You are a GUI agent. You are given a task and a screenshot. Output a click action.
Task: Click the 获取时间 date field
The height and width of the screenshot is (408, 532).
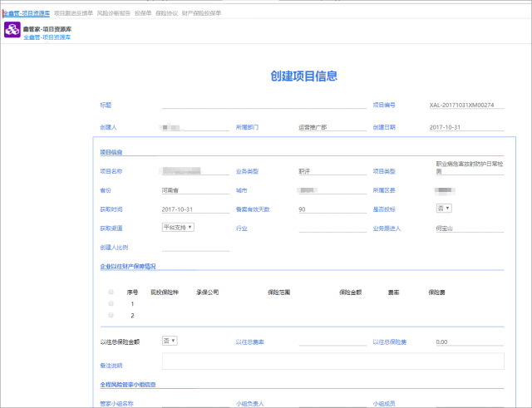[x=196, y=209]
